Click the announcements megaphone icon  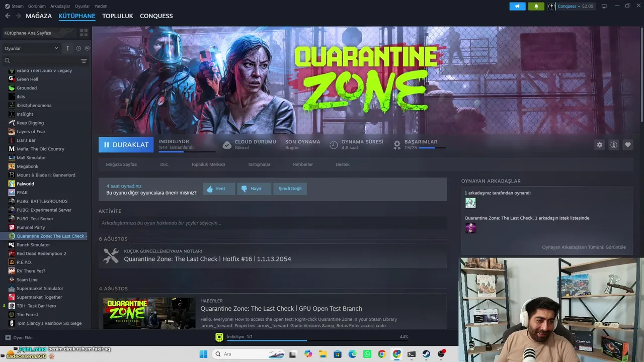pyautogui.click(x=517, y=6)
